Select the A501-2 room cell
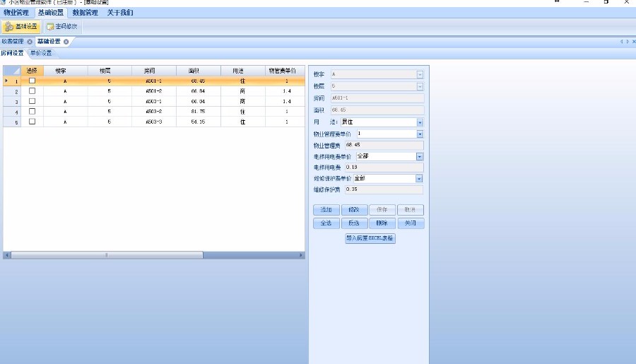This screenshot has height=364, width=636. coord(154,91)
